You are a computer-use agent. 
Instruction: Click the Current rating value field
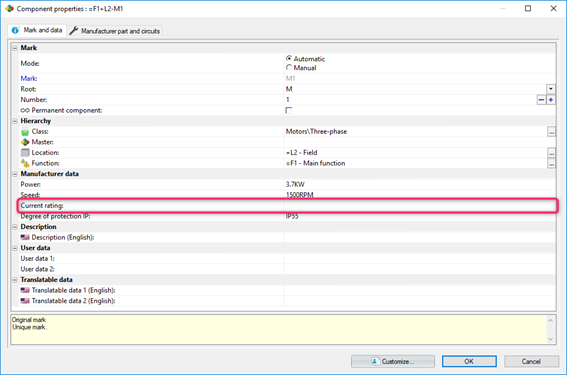click(419, 206)
